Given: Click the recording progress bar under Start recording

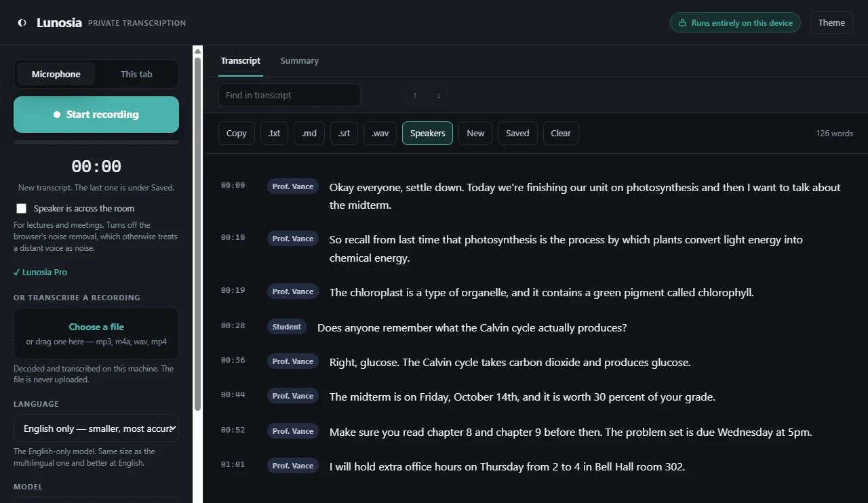Looking at the screenshot, I should tap(96, 142).
